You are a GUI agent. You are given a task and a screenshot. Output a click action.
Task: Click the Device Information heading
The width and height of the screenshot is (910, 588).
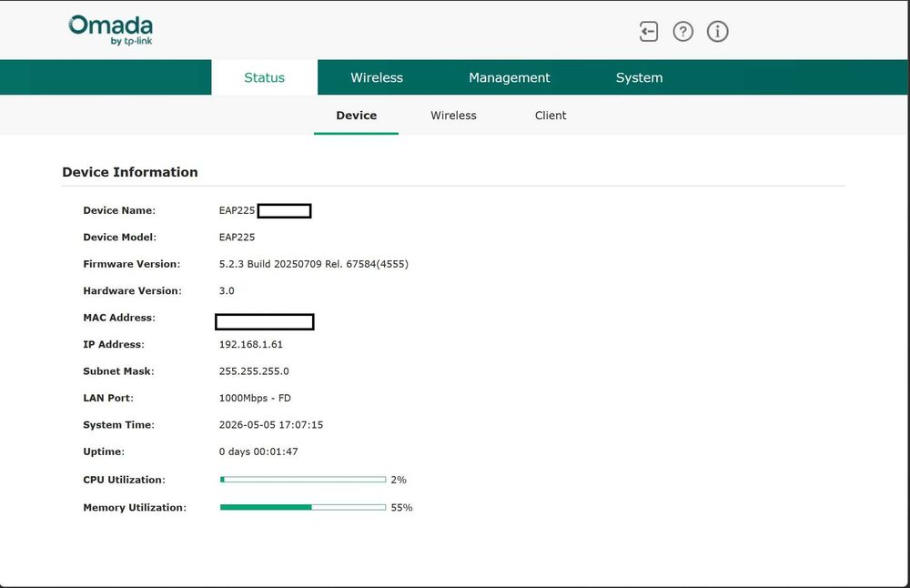coord(130,172)
